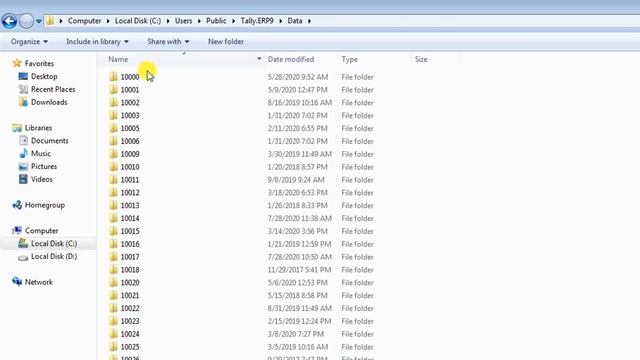Select Local Disk (C:) in address breadcrumb
The width and height of the screenshot is (640, 360).
(x=138, y=21)
